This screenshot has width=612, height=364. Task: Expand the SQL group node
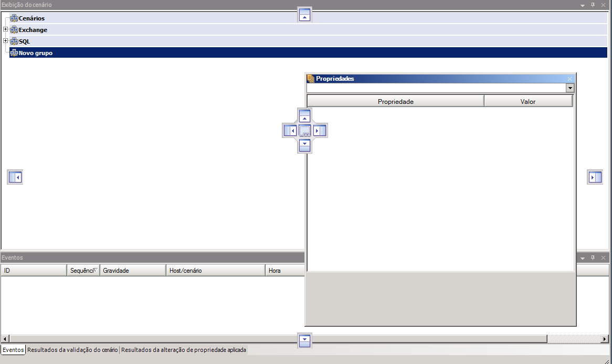[x=5, y=41]
